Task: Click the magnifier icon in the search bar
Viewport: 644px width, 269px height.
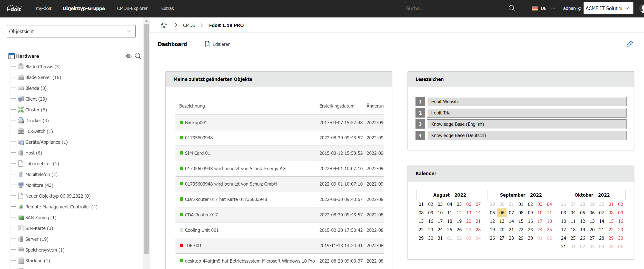Action: tap(512, 8)
